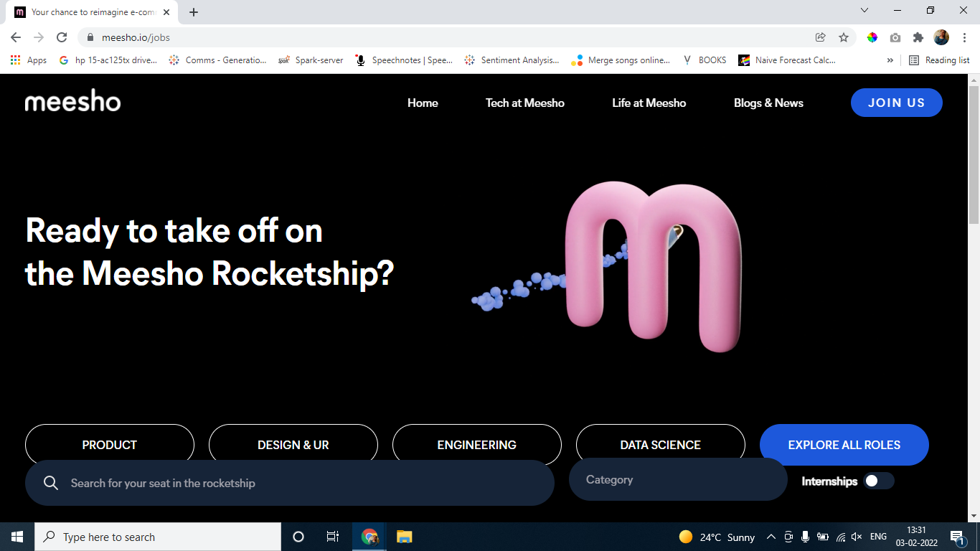Image resolution: width=980 pixels, height=551 pixels.
Task: Click the taskbar search box
Action: (x=158, y=537)
